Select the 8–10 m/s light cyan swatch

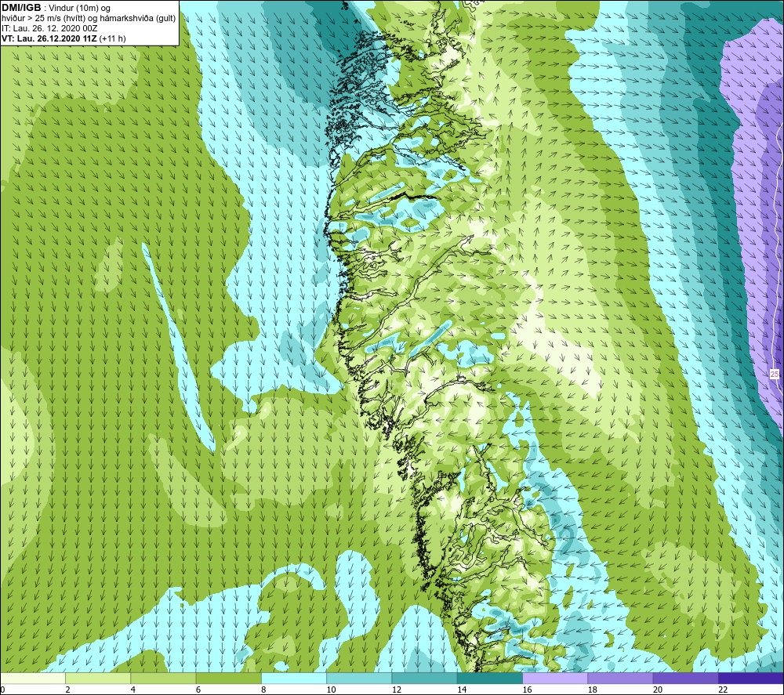(x=294, y=678)
